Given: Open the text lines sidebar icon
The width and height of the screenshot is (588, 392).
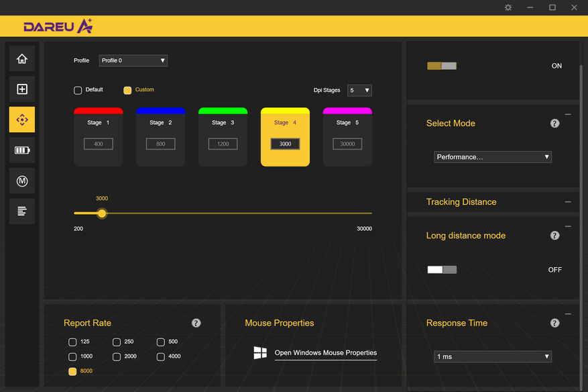Looking at the screenshot, I should pyautogui.click(x=22, y=211).
